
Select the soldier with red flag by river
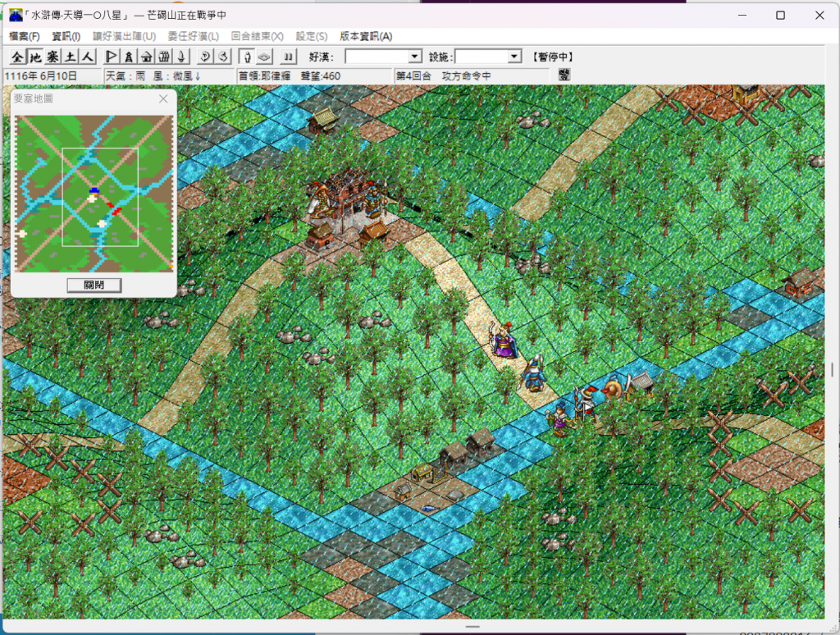tap(585, 403)
